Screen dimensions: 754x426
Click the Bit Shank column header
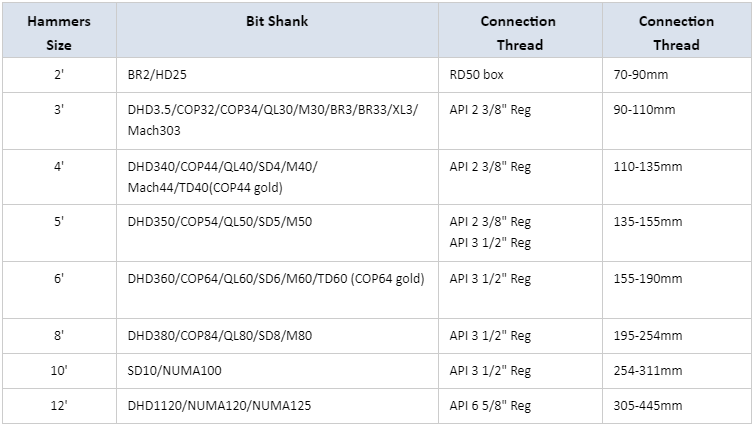click(x=277, y=21)
